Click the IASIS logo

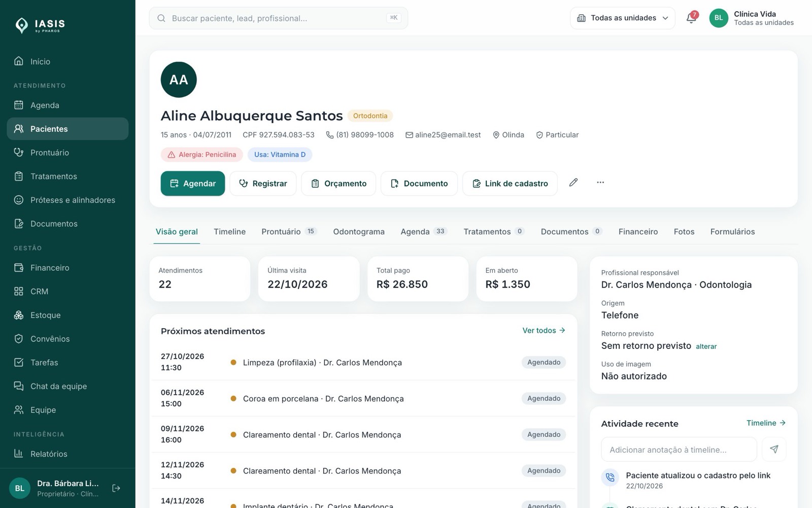[x=40, y=25]
